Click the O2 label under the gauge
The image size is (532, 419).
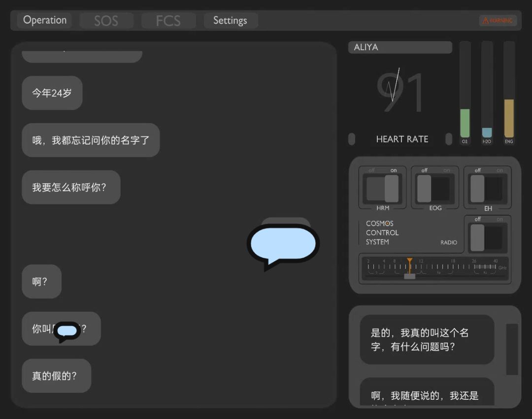(x=465, y=141)
